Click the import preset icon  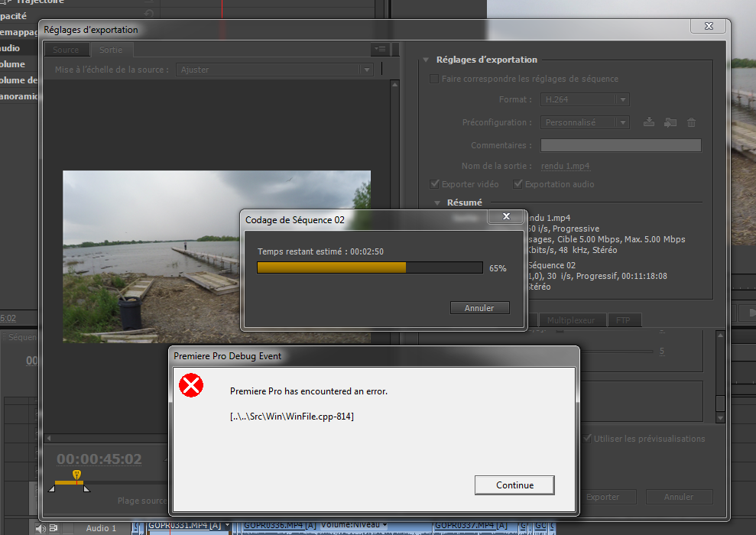pyautogui.click(x=670, y=122)
